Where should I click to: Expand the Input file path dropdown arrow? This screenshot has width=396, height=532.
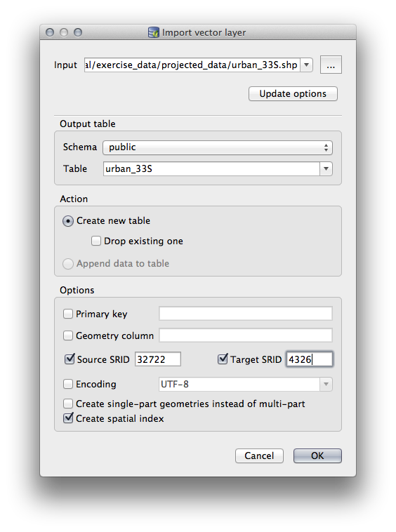click(x=306, y=65)
